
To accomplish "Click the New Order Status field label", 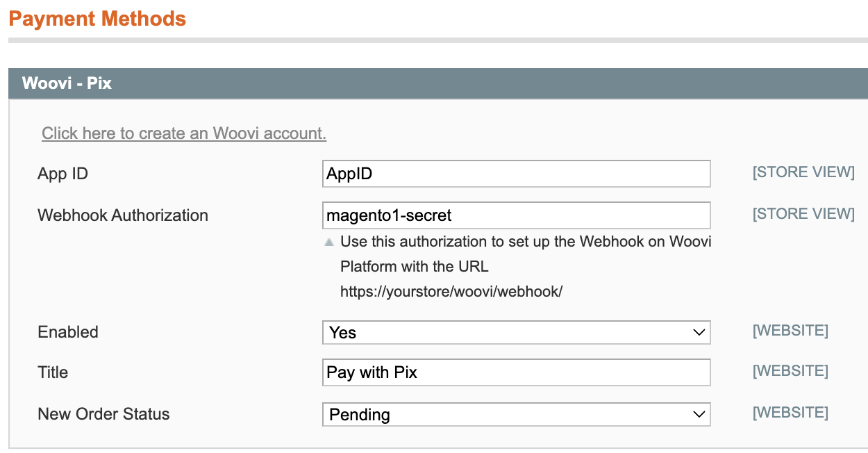I will [103, 414].
